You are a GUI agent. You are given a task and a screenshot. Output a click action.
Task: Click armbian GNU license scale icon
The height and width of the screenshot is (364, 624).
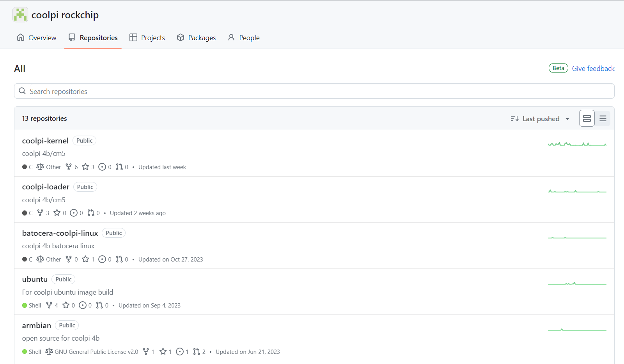click(x=49, y=352)
